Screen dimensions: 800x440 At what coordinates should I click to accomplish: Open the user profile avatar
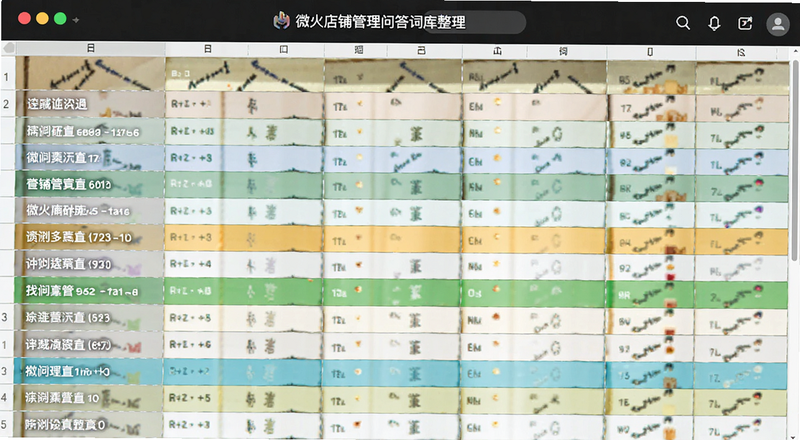click(778, 23)
